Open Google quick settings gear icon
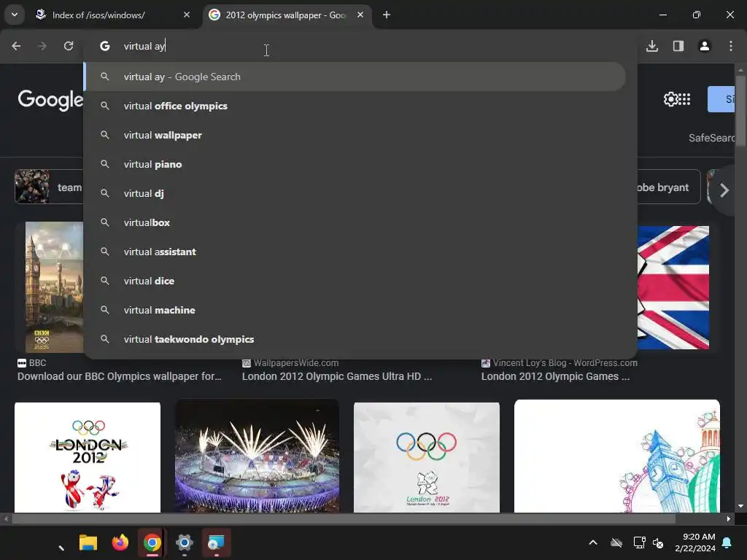 [x=671, y=99]
